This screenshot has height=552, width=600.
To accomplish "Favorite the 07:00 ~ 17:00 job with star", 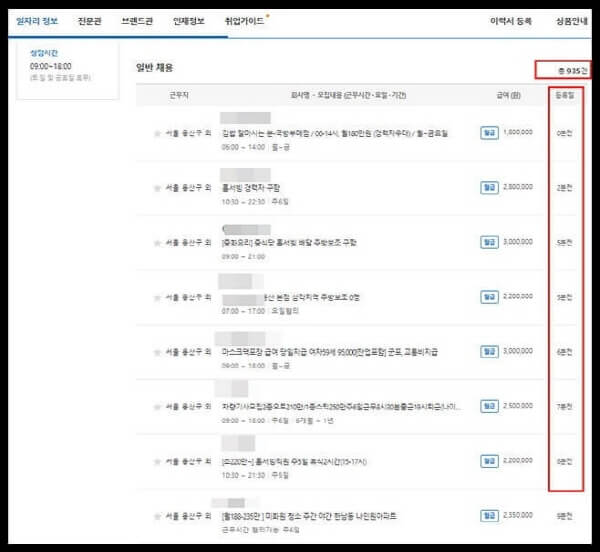I will tap(157, 298).
